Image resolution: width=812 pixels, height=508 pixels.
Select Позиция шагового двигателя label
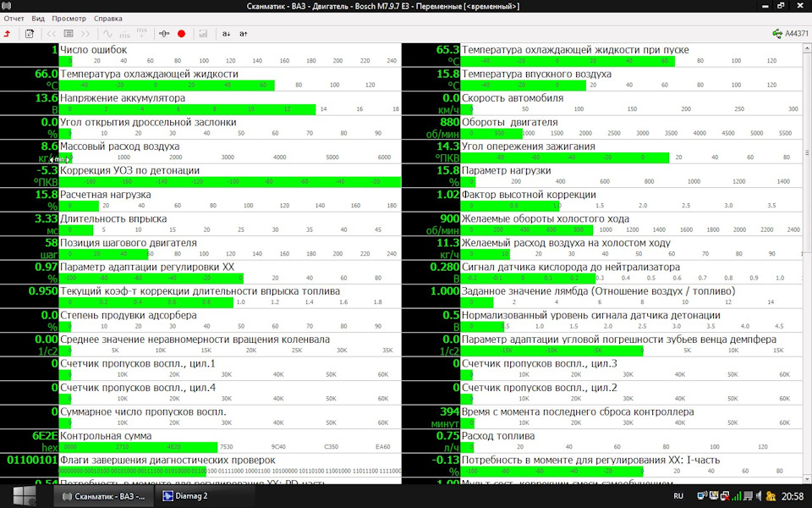129,243
